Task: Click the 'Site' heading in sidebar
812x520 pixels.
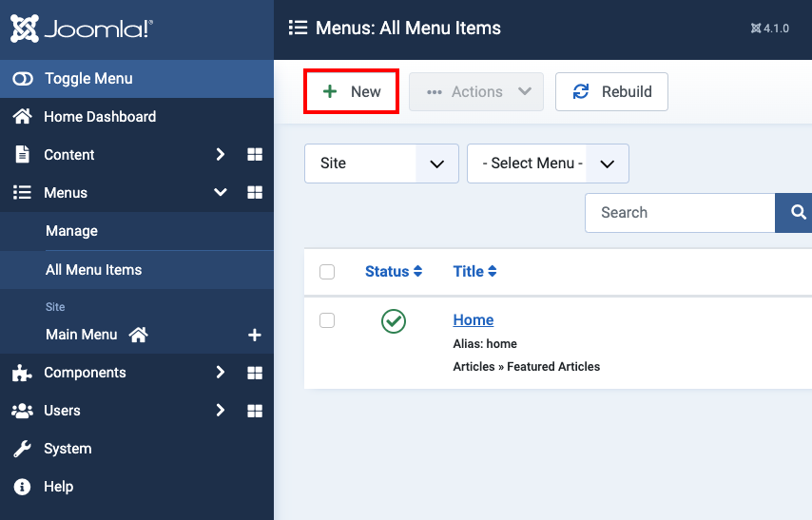Action: coord(55,307)
